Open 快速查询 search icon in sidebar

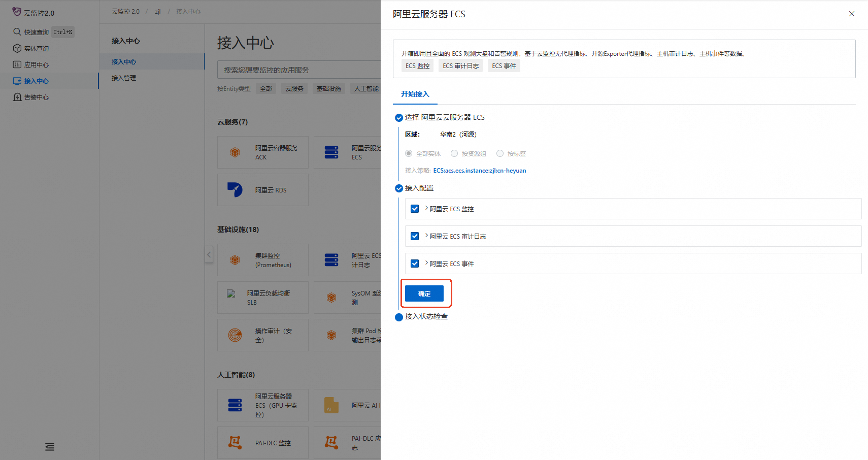click(17, 31)
